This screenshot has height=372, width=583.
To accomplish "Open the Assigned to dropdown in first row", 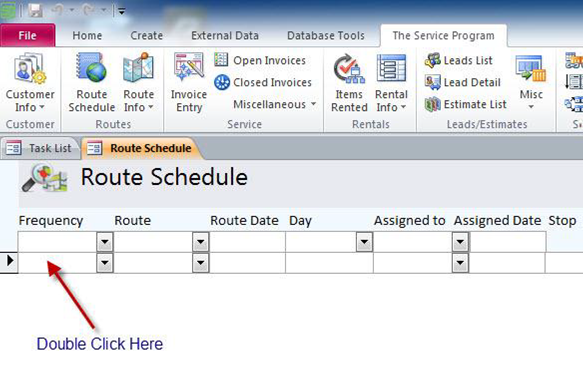I will [460, 242].
